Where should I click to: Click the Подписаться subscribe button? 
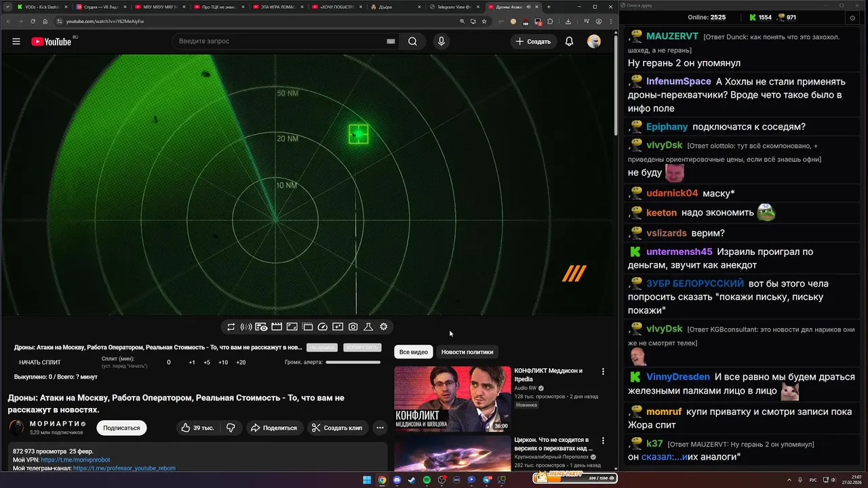(x=121, y=428)
